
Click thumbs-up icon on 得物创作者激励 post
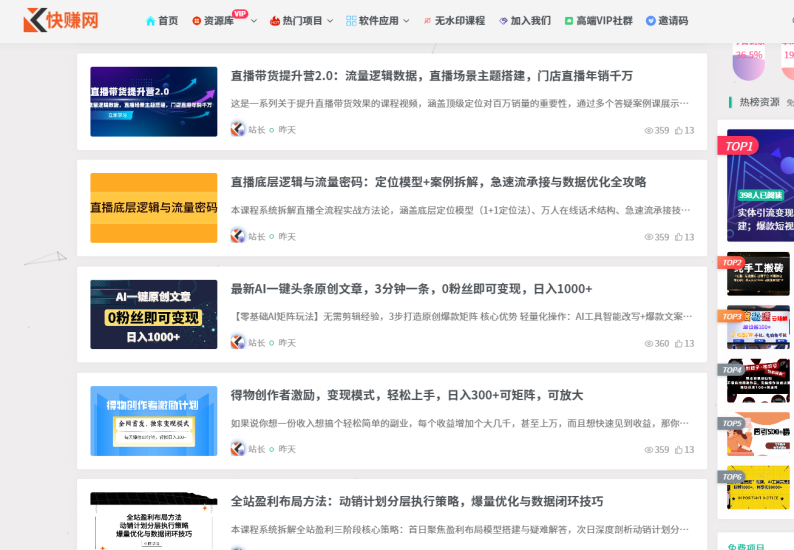679,450
